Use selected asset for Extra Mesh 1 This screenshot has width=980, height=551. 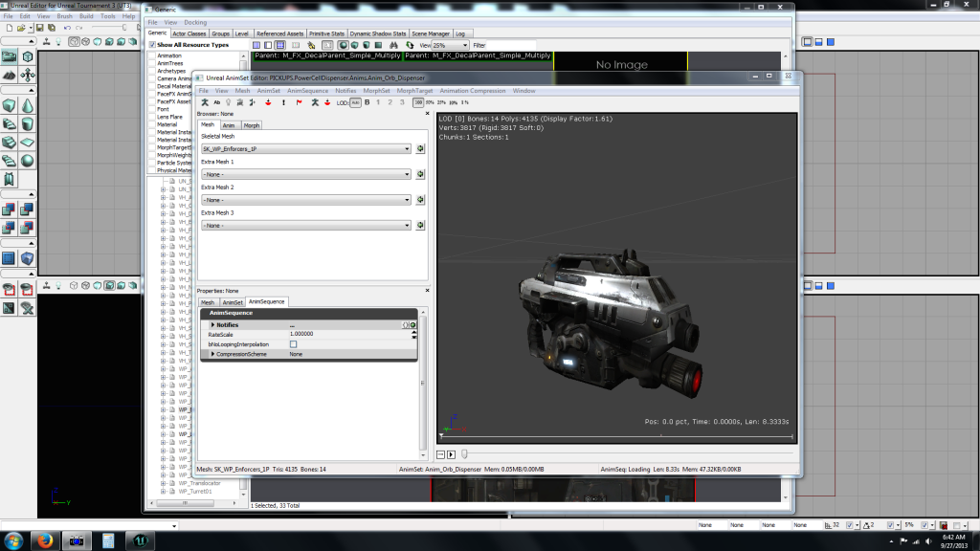pos(420,174)
